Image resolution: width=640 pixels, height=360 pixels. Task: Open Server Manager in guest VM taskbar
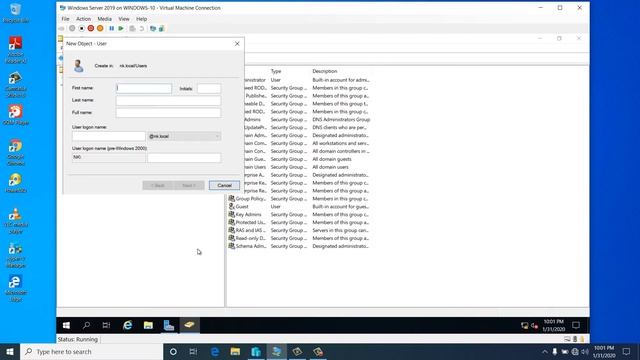click(x=169, y=325)
